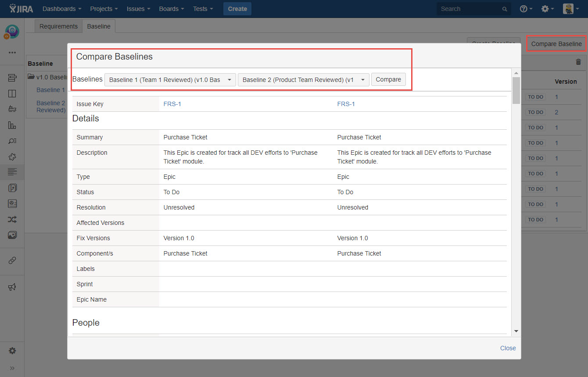This screenshot has height=377, width=588.
Task: Click the Labels row label
Action: pyautogui.click(x=86, y=269)
